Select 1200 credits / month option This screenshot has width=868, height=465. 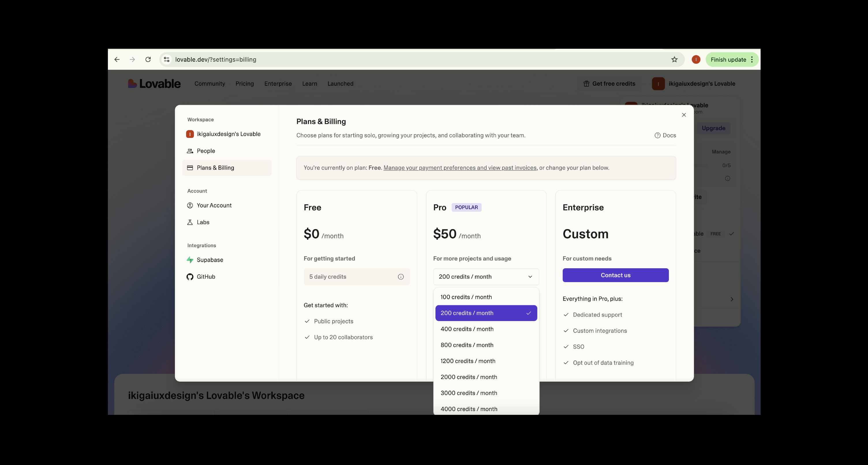tap(468, 361)
